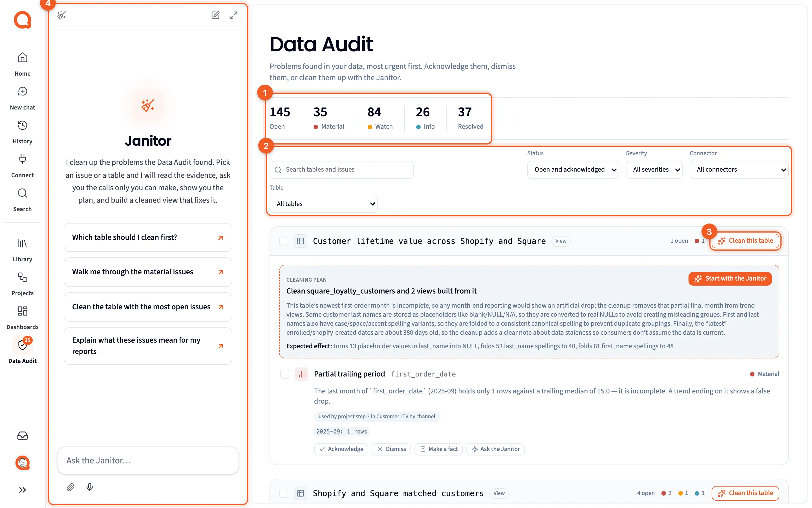The image size is (812, 508).
Task: Click Ask the Janitor on the issue
Action: click(496, 449)
